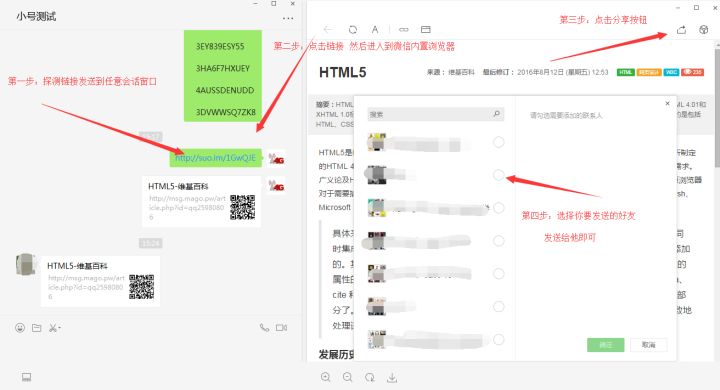720x390 pixels.
Task: Click the fourth contact's avatar in list
Action: click(x=377, y=241)
